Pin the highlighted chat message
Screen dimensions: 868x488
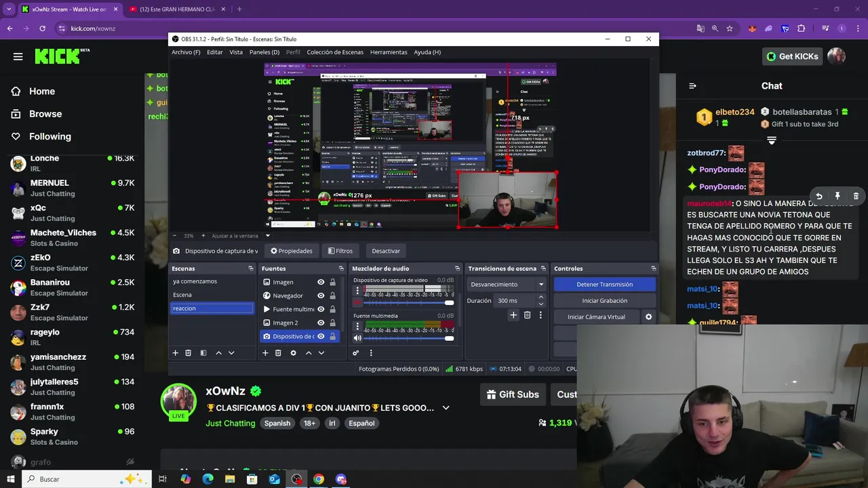pyautogui.click(x=837, y=196)
